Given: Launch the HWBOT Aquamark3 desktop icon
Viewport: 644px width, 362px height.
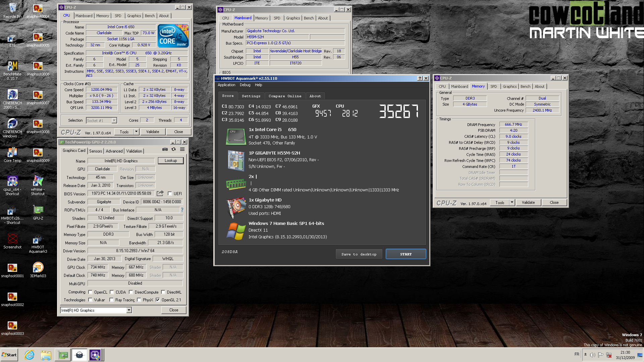Looking at the screenshot, I should click(38, 243).
